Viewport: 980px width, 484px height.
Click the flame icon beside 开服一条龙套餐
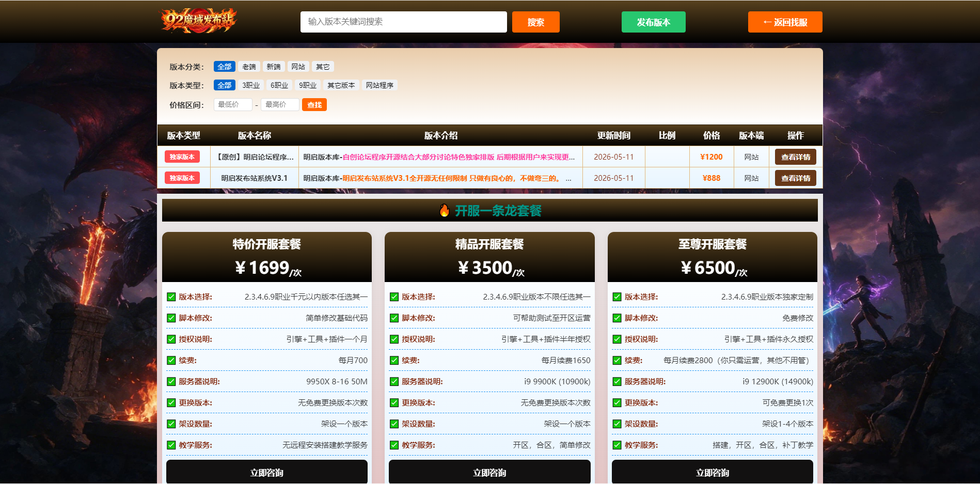pos(444,210)
